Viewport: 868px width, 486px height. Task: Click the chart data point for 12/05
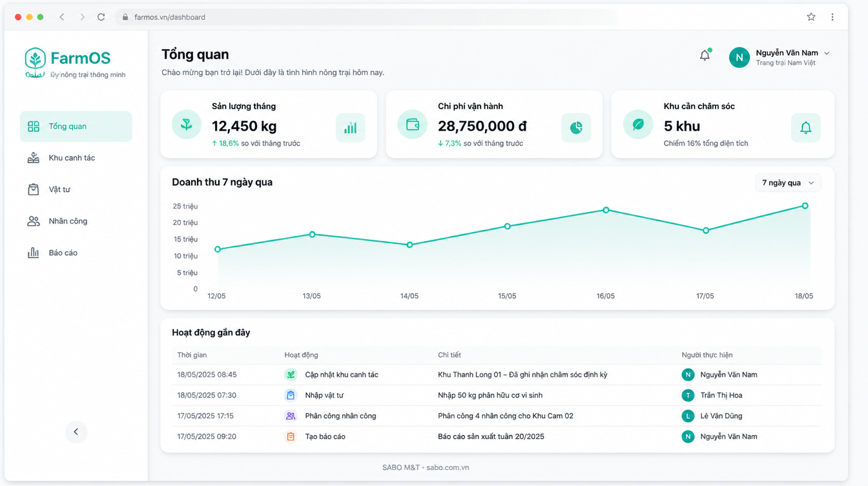point(218,249)
